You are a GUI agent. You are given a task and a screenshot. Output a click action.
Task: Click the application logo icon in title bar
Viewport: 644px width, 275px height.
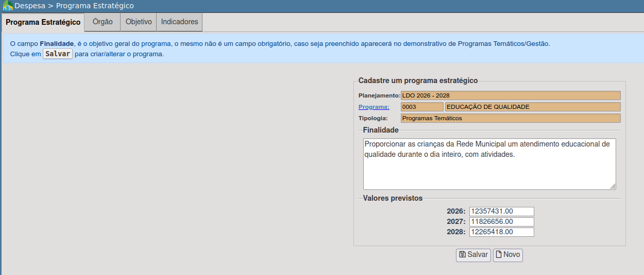7,6
